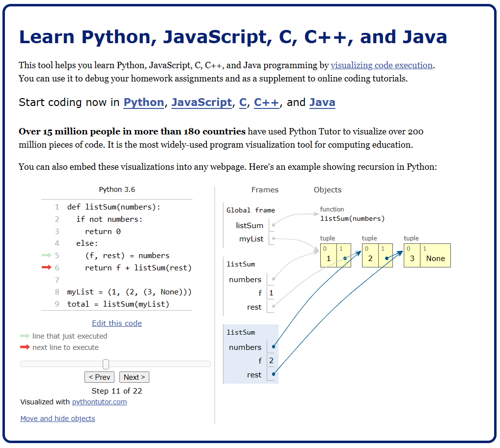Click code line 1 def listSum(numbers):
This screenshot has height=448, width=500.
(x=114, y=207)
